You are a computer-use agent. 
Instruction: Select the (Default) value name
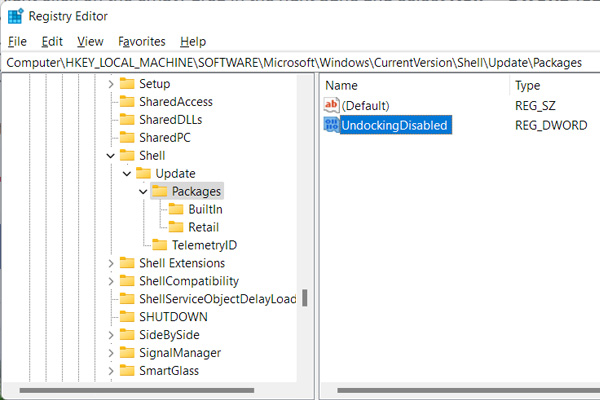pyautogui.click(x=365, y=106)
